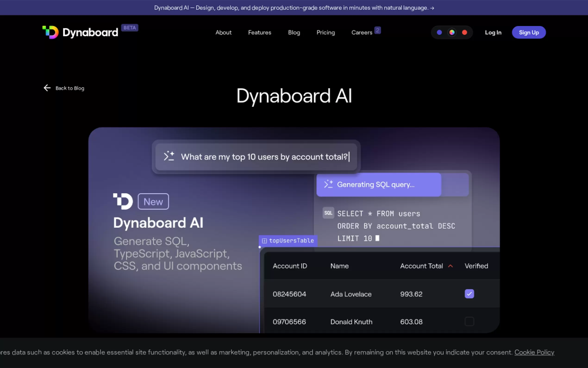Click the AI sparkle prompt icon in the query box
Image resolution: width=588 pixels, height=368 pixels.
[x=169, y=156]
